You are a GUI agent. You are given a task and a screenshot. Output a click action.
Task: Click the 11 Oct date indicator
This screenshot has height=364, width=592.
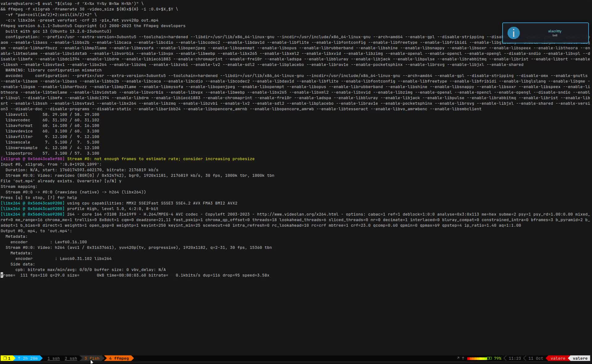tap(536, 358)
